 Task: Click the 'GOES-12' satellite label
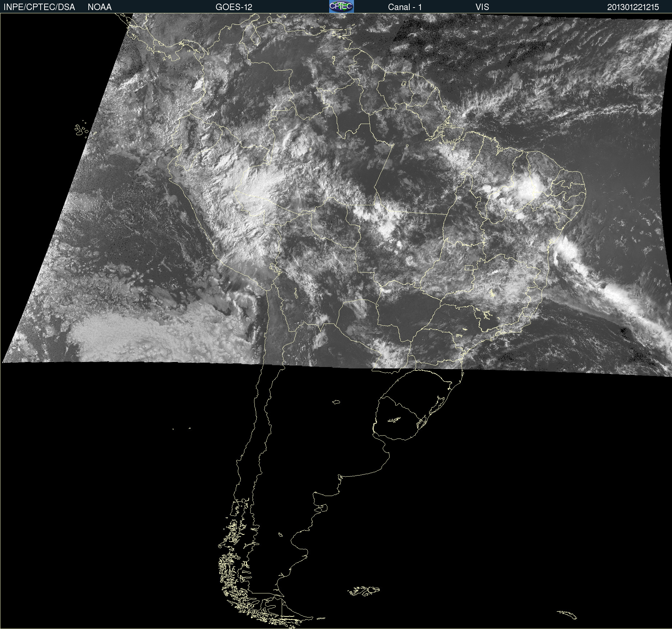[x=234, y=7]
